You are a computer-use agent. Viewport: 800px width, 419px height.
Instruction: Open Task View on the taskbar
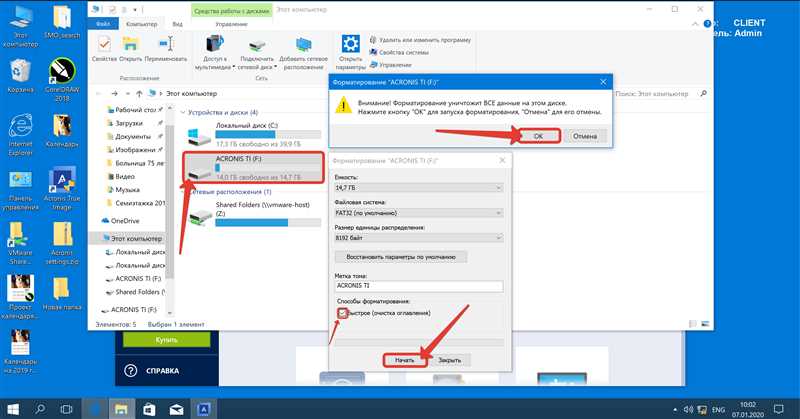point(66,409)
